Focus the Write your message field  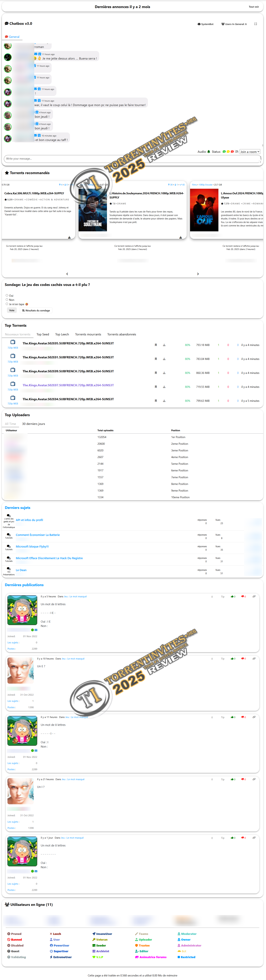pos(132,159)
